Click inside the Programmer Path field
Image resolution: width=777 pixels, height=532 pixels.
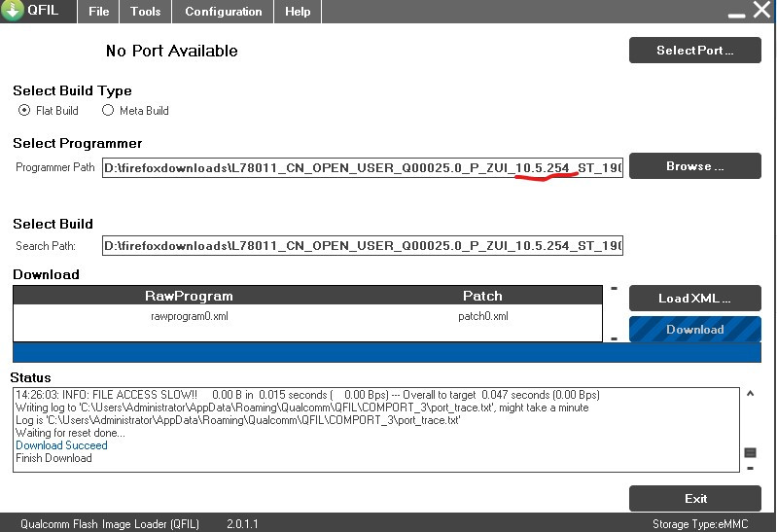(362, 167)
